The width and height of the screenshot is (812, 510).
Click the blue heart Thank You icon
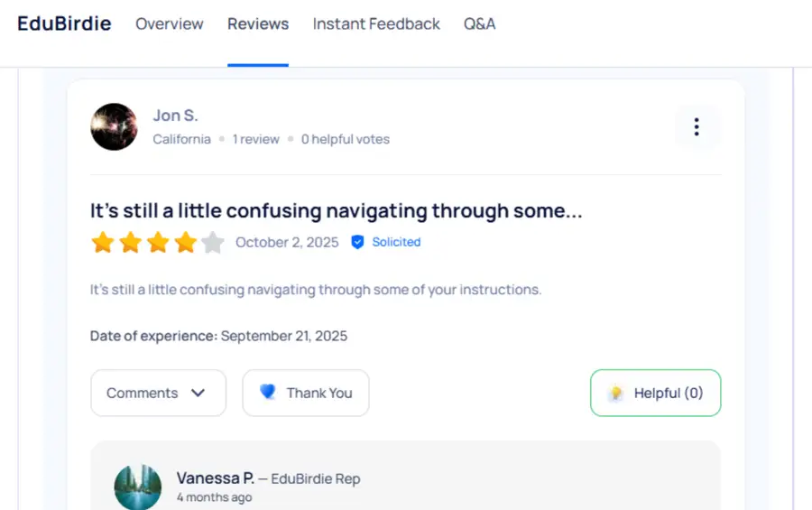coord(268,393)
